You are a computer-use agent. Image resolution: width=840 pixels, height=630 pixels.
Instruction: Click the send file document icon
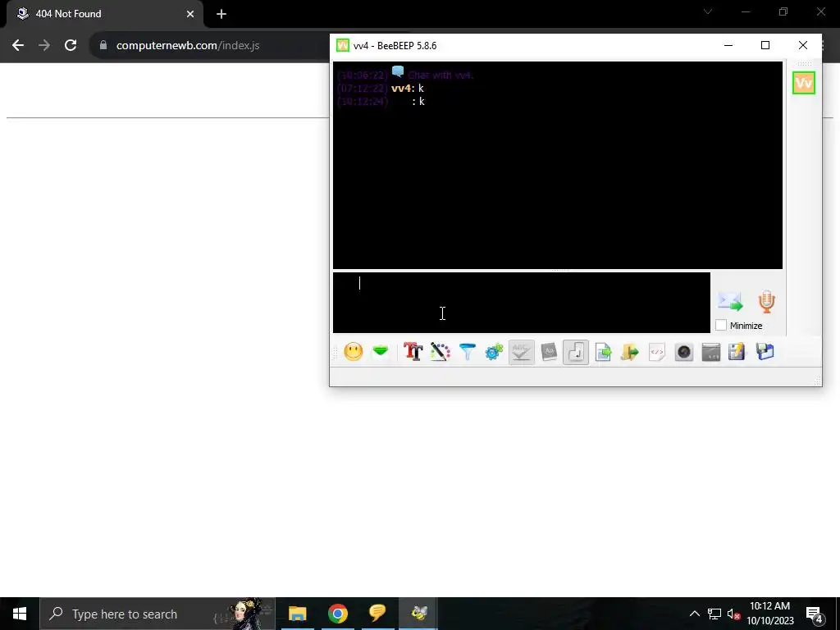[x=603, y=352]
